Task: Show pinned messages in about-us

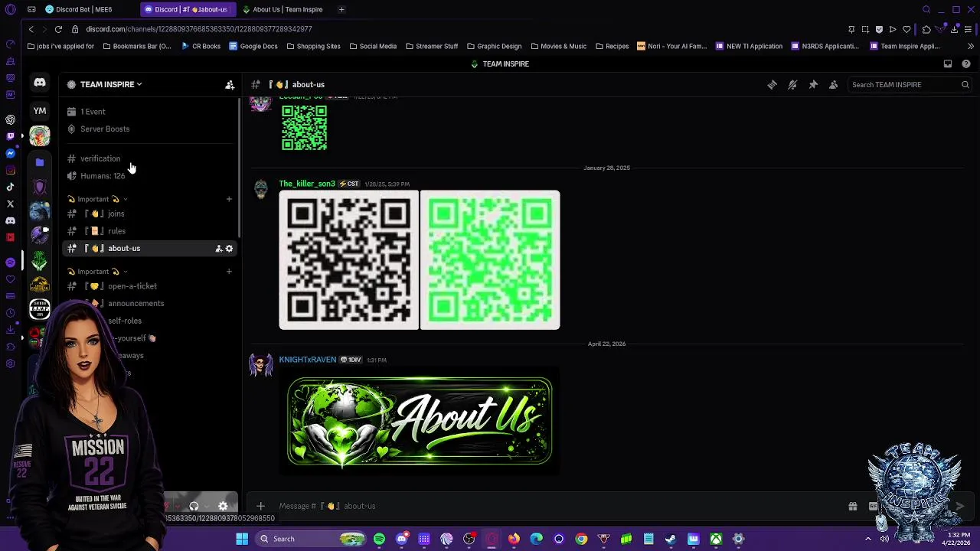Action: point(813,85)
